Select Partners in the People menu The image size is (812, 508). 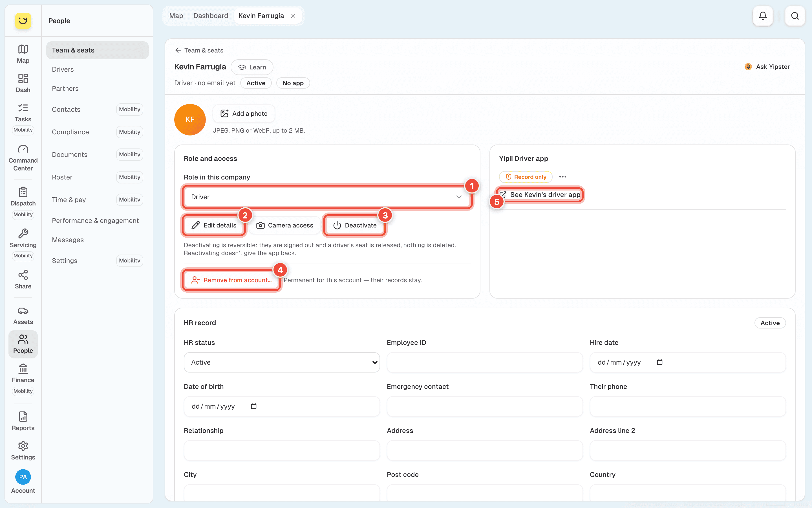click(97, 88)
